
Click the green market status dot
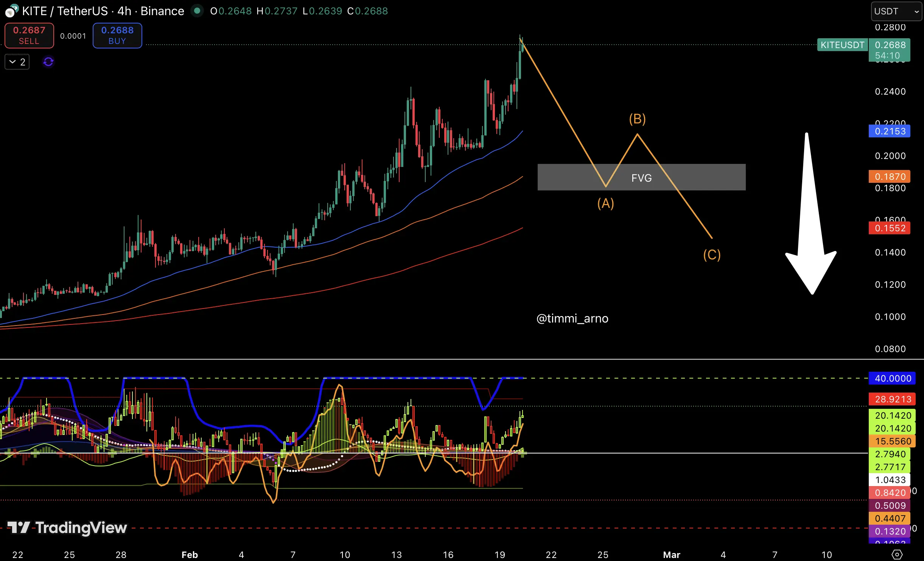[x=196, y=11]
